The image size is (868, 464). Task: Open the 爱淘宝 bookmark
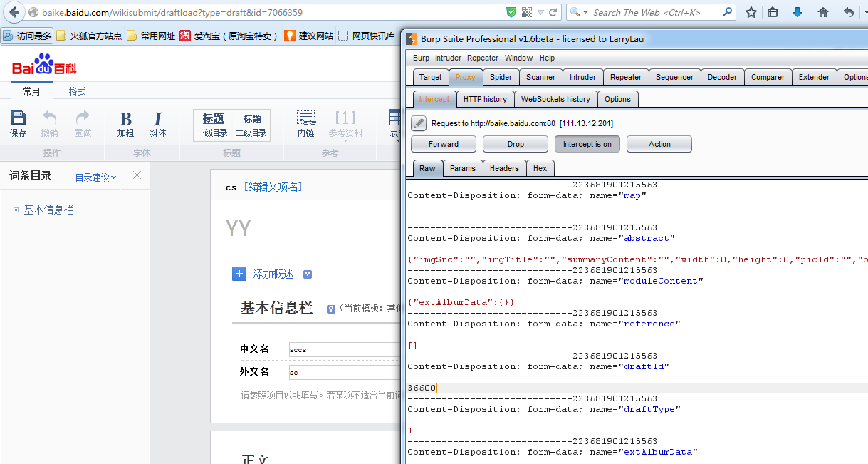tap(229, 36)
